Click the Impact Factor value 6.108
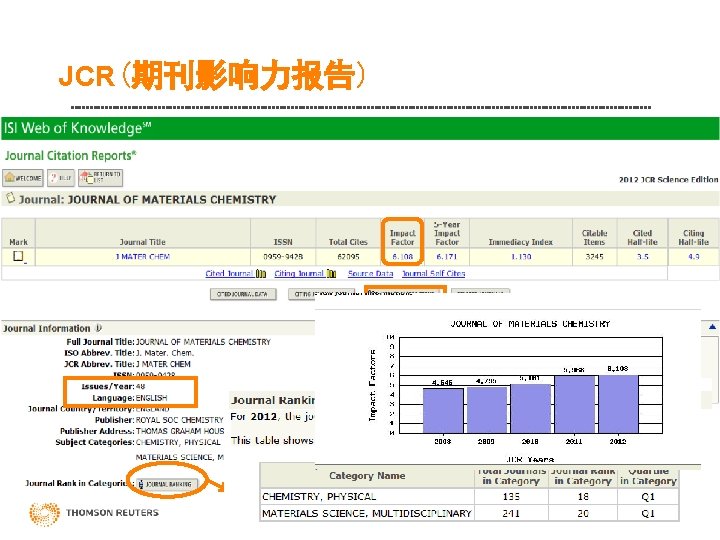 point(402,257)
